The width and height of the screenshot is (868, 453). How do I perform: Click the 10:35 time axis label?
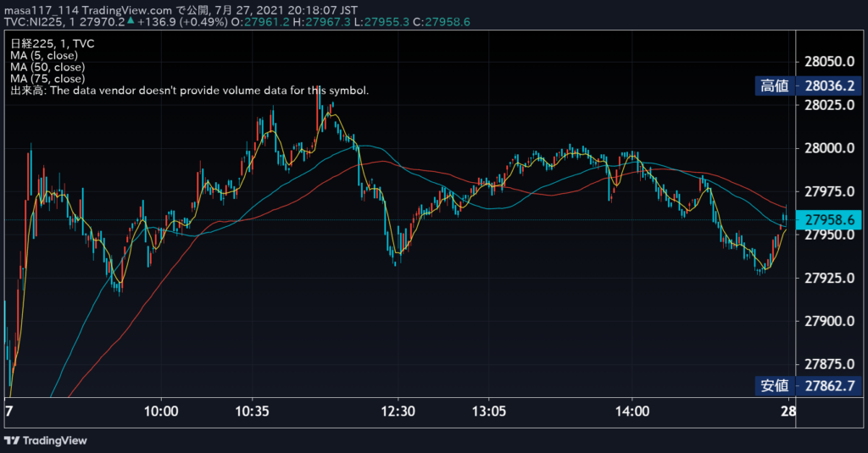(252, 412)
